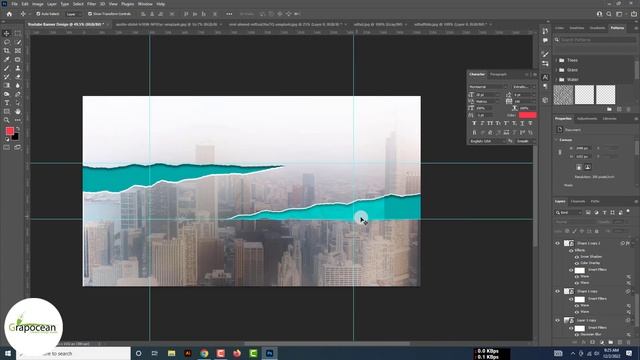This screenshot has width=640, height=360.
Task: Expand the Water pattern folder
Action: [x=556, y=80]
